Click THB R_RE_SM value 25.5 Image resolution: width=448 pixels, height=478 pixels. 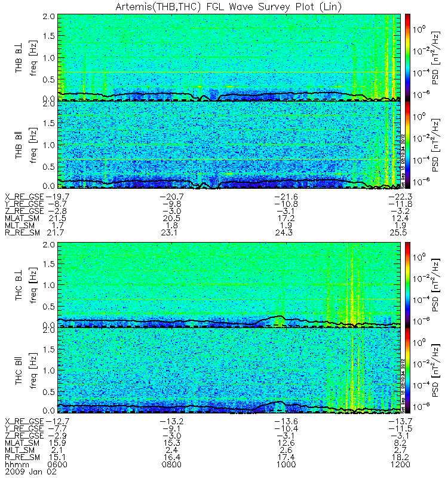[398, 232]
